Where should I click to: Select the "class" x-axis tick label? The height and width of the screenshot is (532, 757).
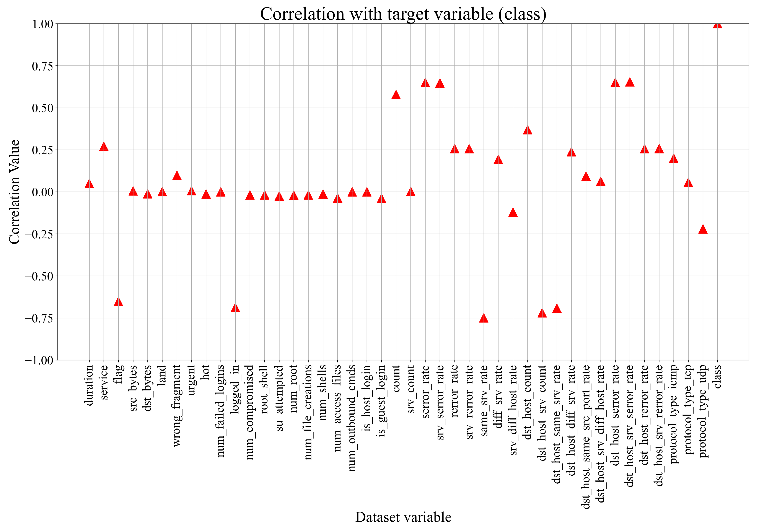(x=717, y=376)
